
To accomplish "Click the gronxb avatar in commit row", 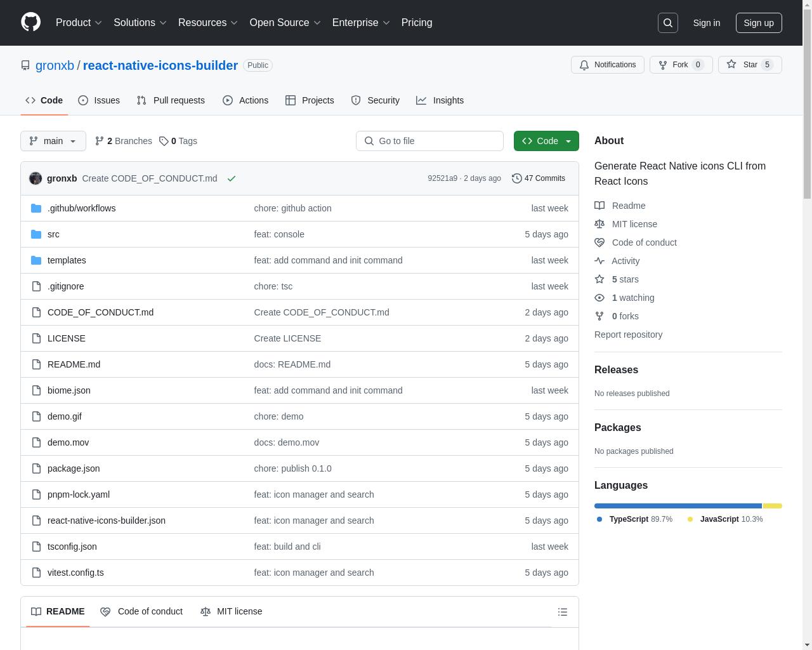I will coord(36,178).
